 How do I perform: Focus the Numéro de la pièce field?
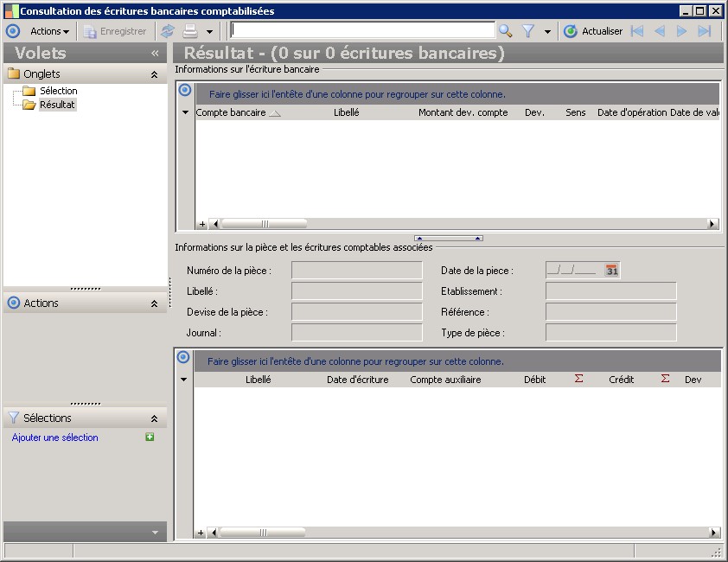tap(356, 271)
